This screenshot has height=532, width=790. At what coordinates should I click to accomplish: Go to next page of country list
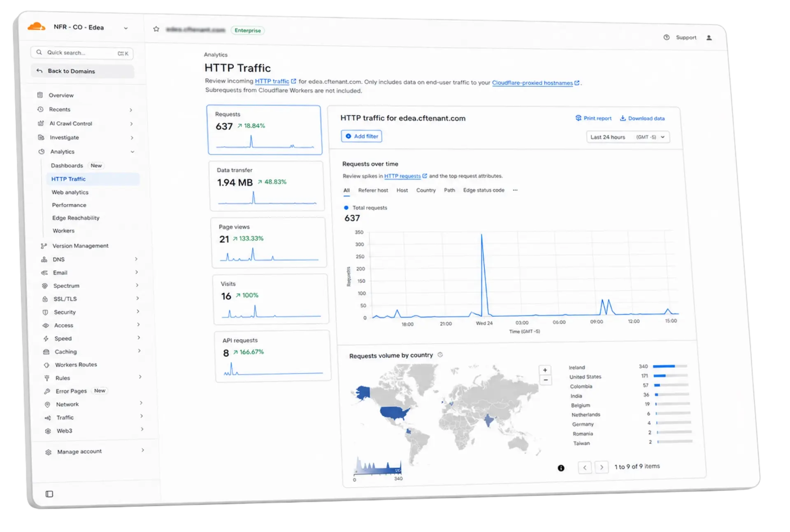tap(602, 467)
